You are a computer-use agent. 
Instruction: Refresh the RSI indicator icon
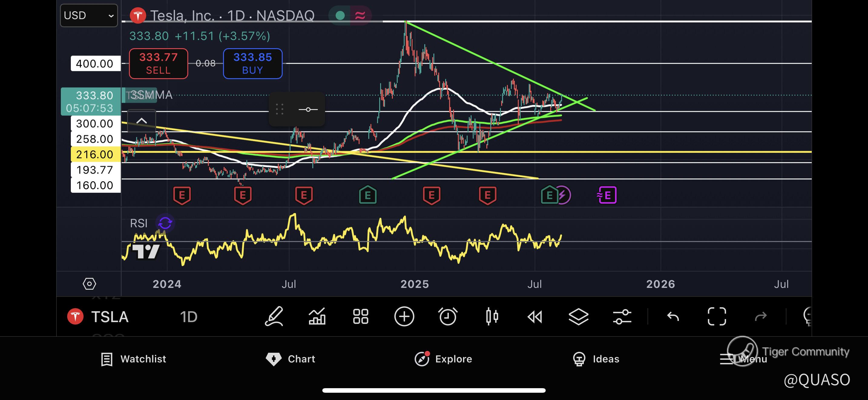coord(165,223)
